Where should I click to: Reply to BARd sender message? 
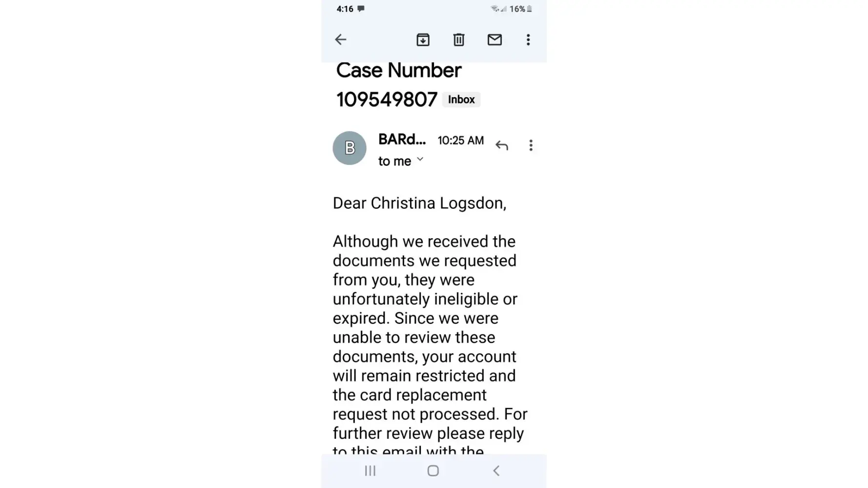pos(501,145)
